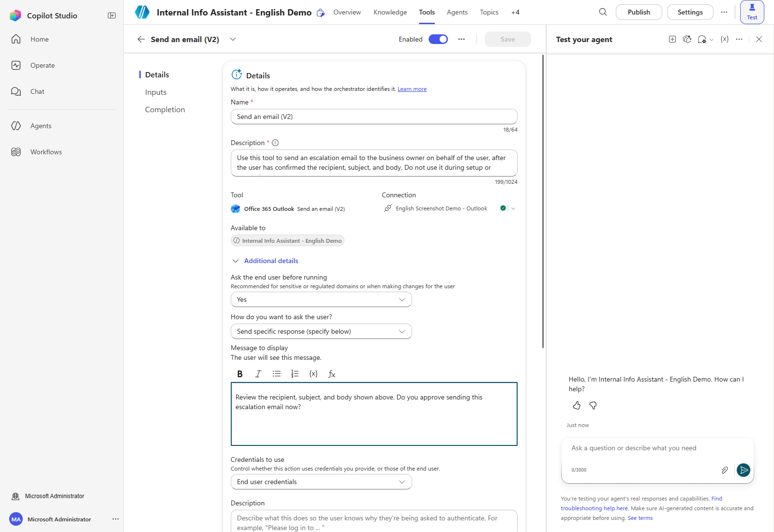The height and width of the screenshot is (532, 774).
Task: Send the test chat message
Action: click(744, 470)
